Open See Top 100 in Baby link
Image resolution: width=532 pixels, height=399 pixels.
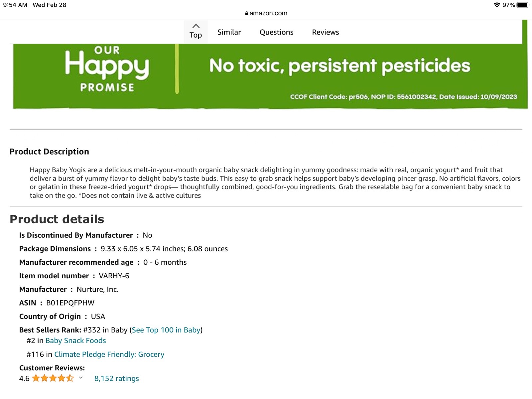point(166,330)
